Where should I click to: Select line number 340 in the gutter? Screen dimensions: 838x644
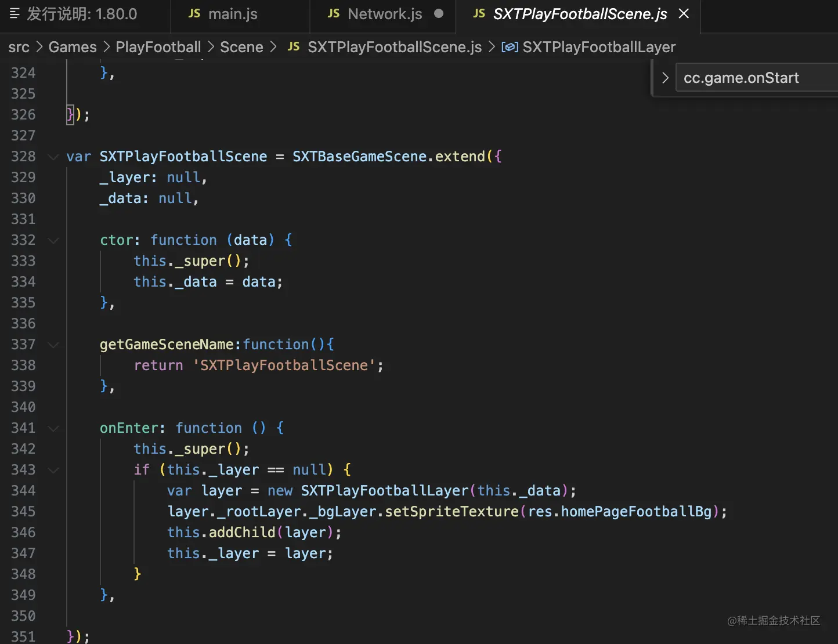click(x=23, y=407)
